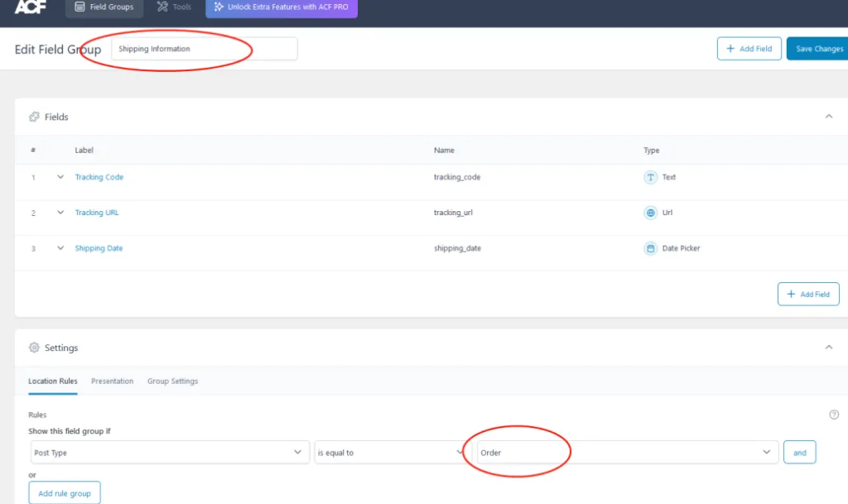Click the field group title input
This screenshot has width=848, height=504.
pyautogui.click(x=204, y=49)
